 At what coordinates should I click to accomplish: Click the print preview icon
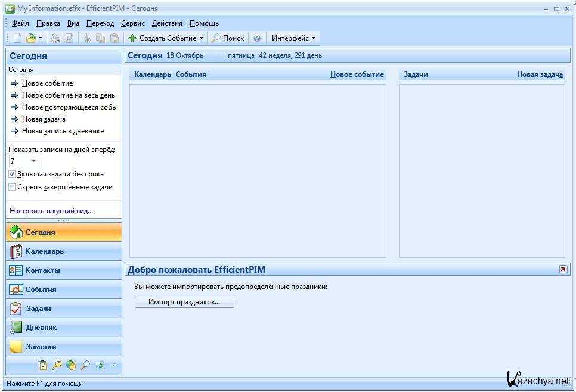click(69, 38)
